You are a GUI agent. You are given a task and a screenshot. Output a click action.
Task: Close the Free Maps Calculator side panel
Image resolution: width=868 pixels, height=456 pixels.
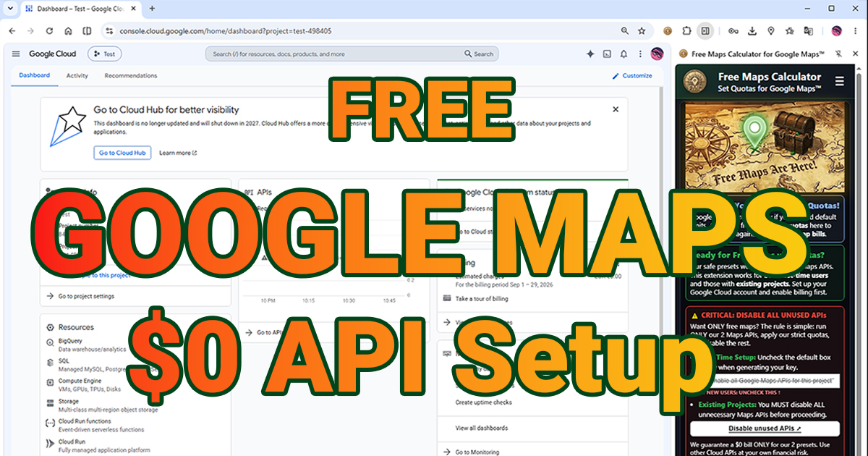click(x=856, y=54)
